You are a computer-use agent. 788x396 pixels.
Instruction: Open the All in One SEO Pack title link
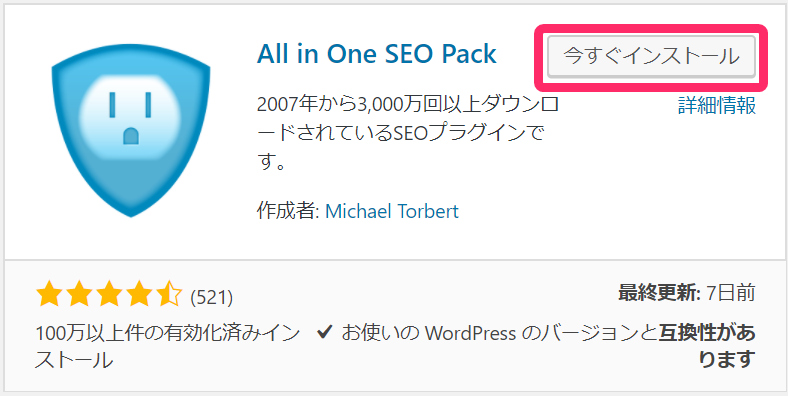[x=376, y=54]
